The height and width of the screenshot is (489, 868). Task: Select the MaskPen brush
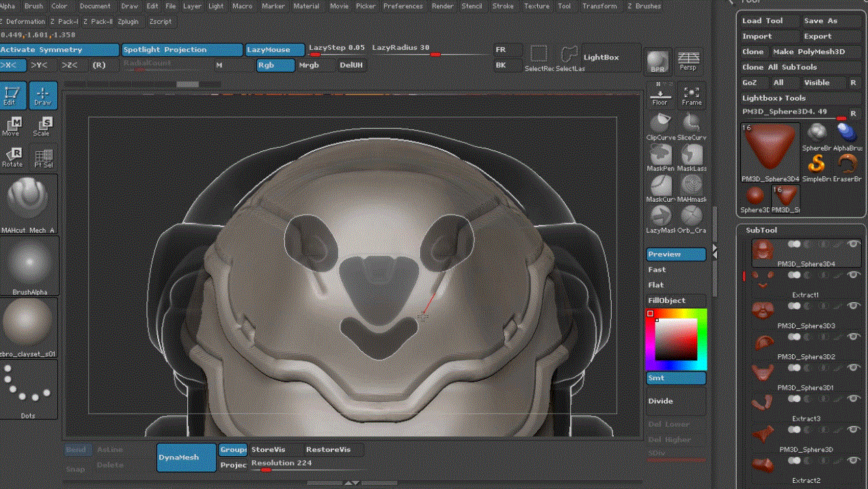tap(660, 158)
